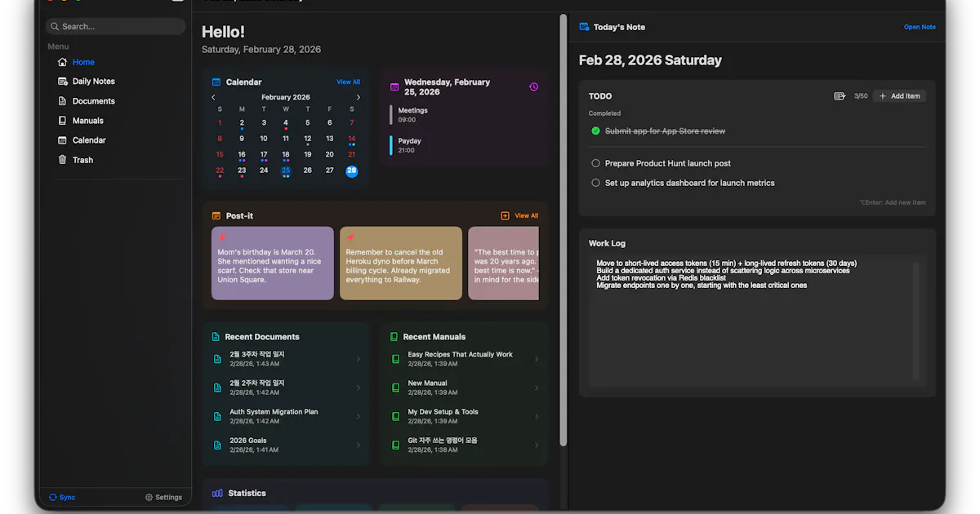The width and height of the screenshot is (980, 514).
Task: Open the tan Heroku dyno post-it
Action: [401, 264]
